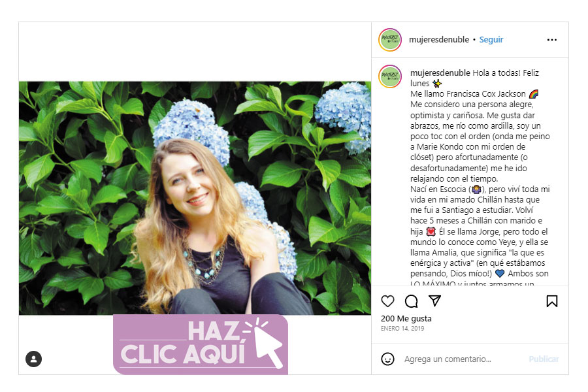Like the post with the heart icon
This screenshot has width=588, height=392.
(387, 301)
